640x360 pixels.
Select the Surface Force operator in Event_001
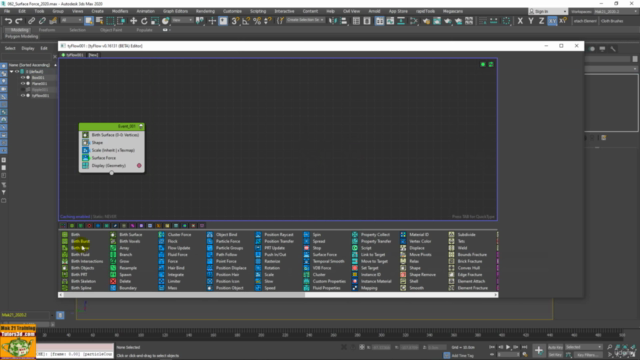112,158
